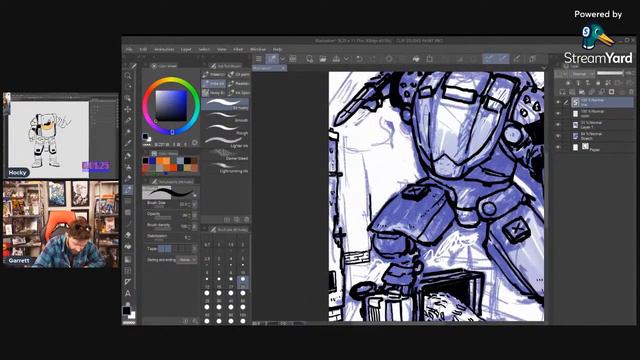
Task: Open the View menu
Action: tap(222, 49)
